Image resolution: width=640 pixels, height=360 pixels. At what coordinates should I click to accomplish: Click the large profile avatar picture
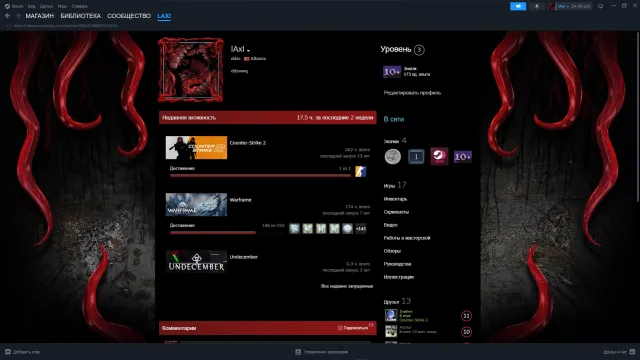tap(191, 70)
